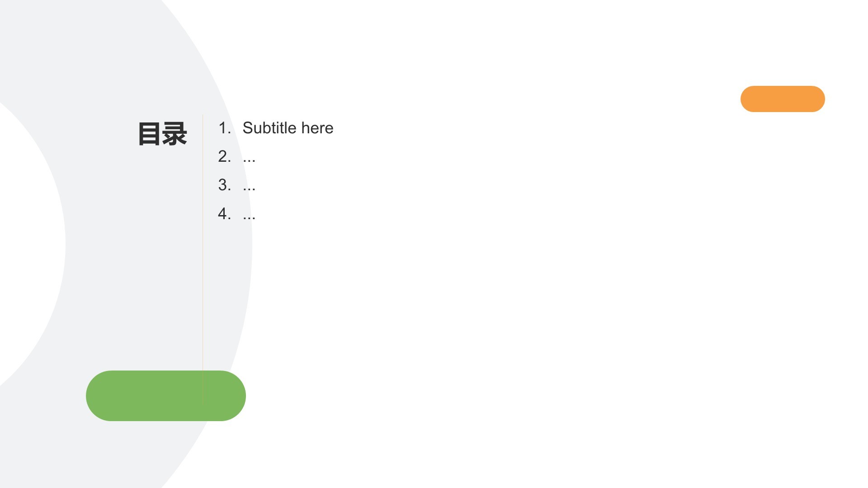868x488 pixels.
Task: Click the 目录 title text
Action: click(162, 134)
